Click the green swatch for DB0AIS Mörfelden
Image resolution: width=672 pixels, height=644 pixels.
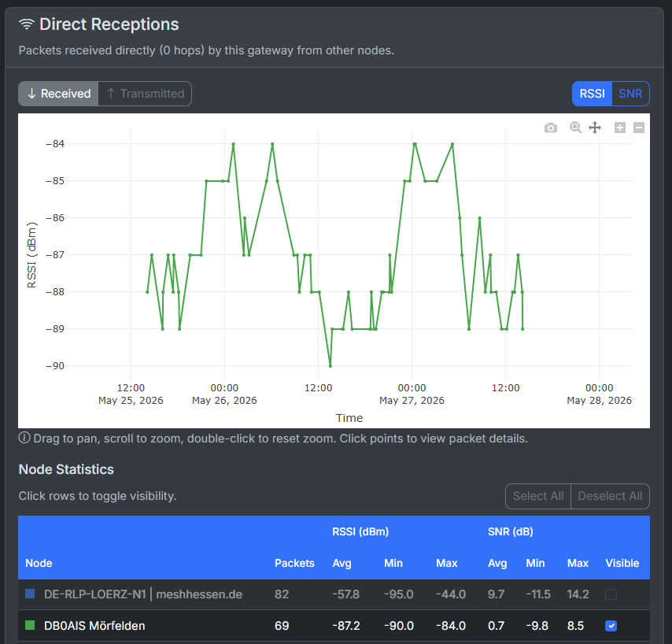click(x=30, y=626)
